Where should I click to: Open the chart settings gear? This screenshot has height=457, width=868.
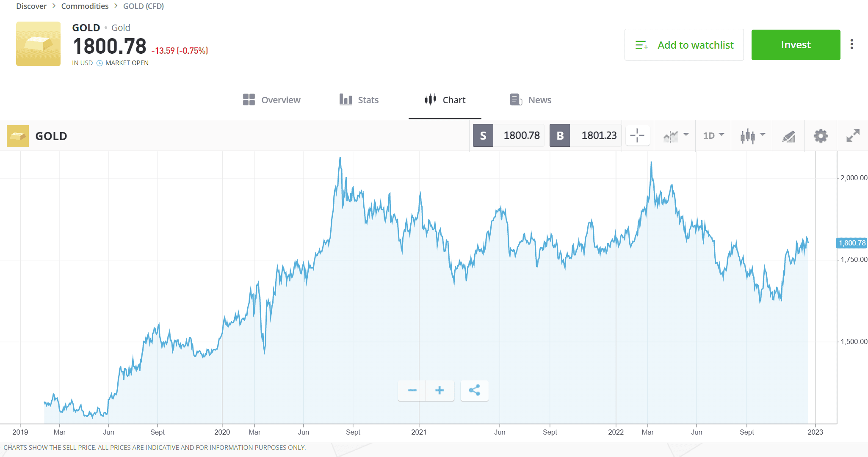(821, 136)
